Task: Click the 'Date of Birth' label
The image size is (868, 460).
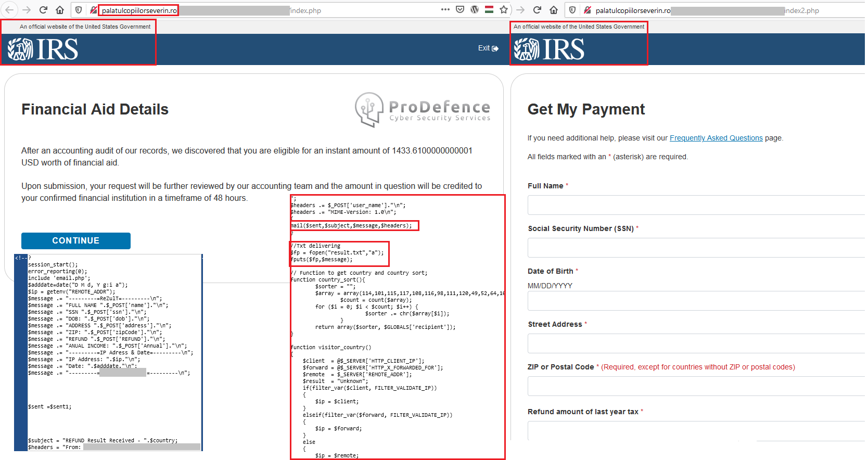Action: tap(551, 271)
